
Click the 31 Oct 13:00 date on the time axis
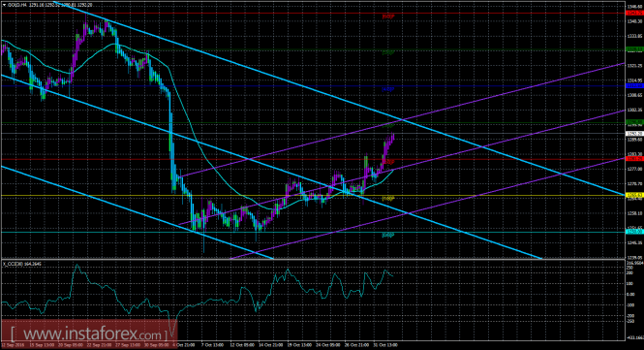(x=385, y=345)
